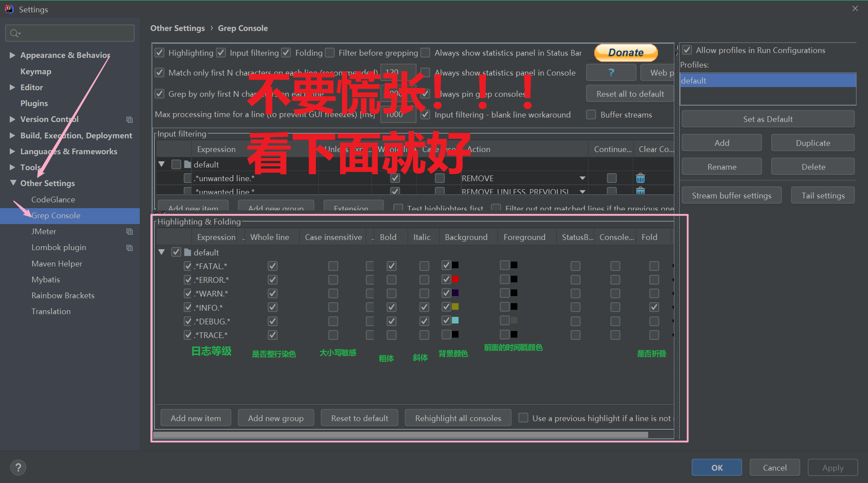Click Add new group under Highlighting
The height and width of the screenshot is (483, 868).
coord(276,418)
